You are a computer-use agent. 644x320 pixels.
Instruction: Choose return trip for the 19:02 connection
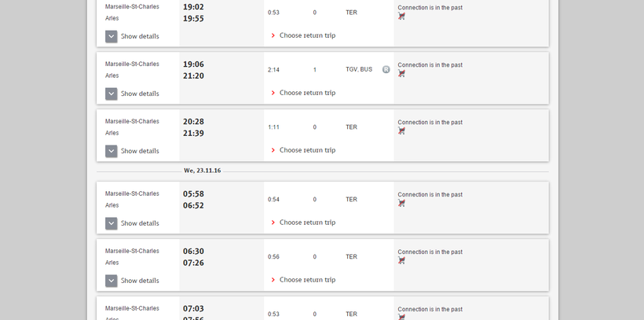[307, 35]
